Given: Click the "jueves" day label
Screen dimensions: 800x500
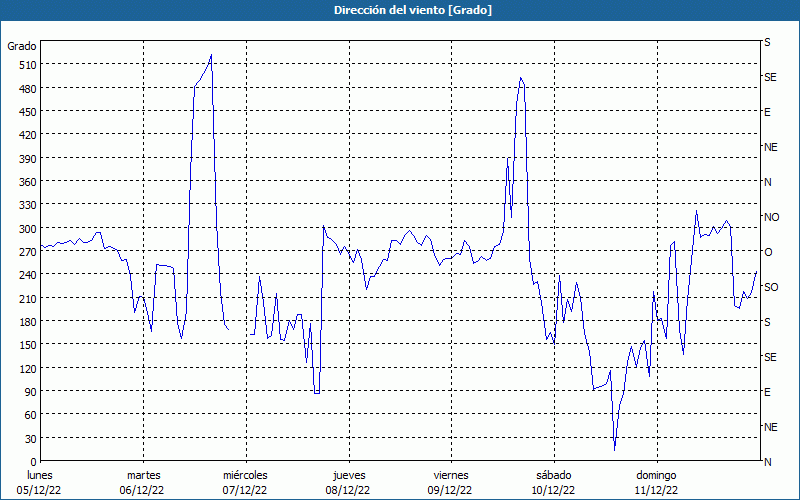Looking at the screenshot, I should [349, 475].
